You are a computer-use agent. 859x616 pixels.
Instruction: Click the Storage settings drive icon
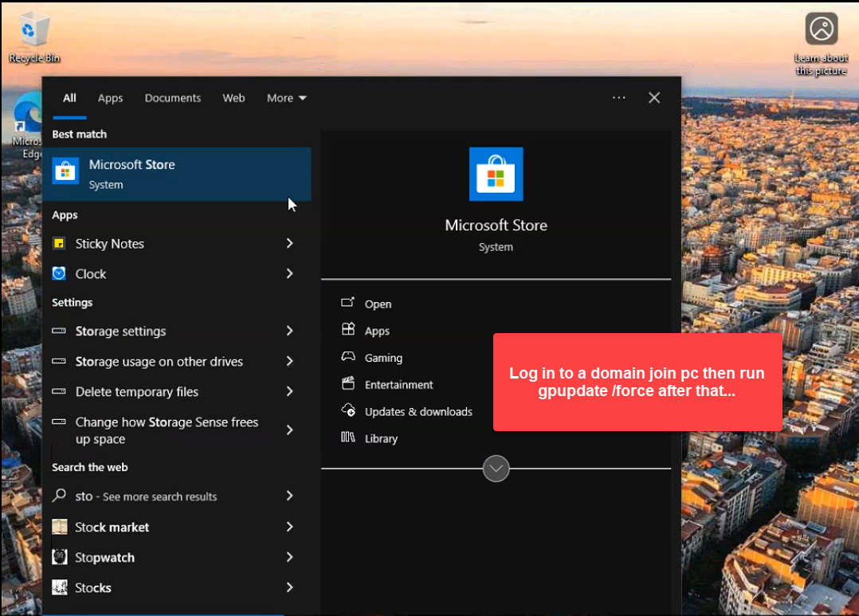coord(59,331)
